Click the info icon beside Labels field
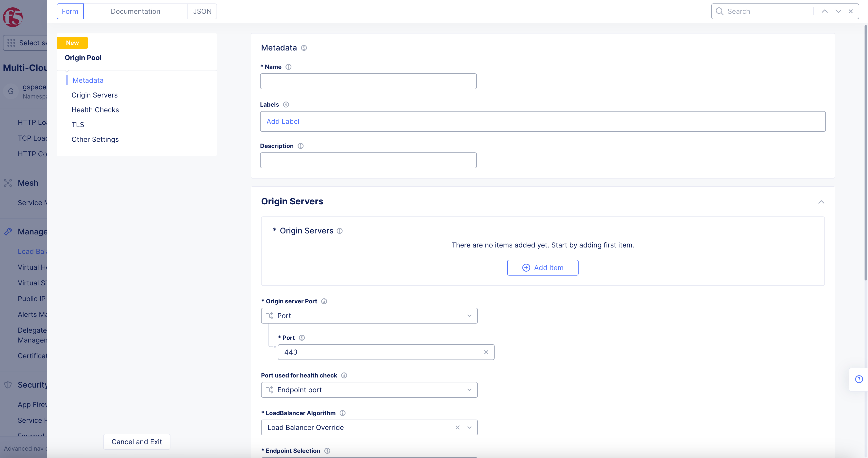The height and width of the screenshot is (458, 868). pos(286,104)
